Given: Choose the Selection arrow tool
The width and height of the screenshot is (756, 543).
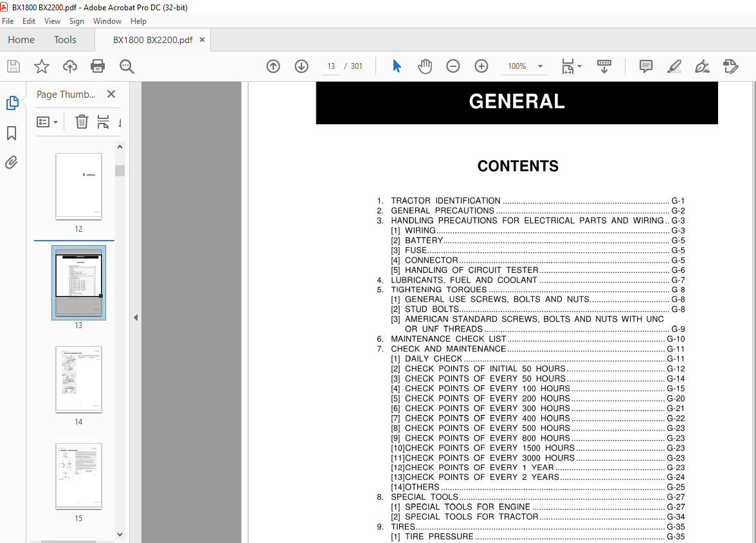Looking at the screenshot, I should (397, 66).
